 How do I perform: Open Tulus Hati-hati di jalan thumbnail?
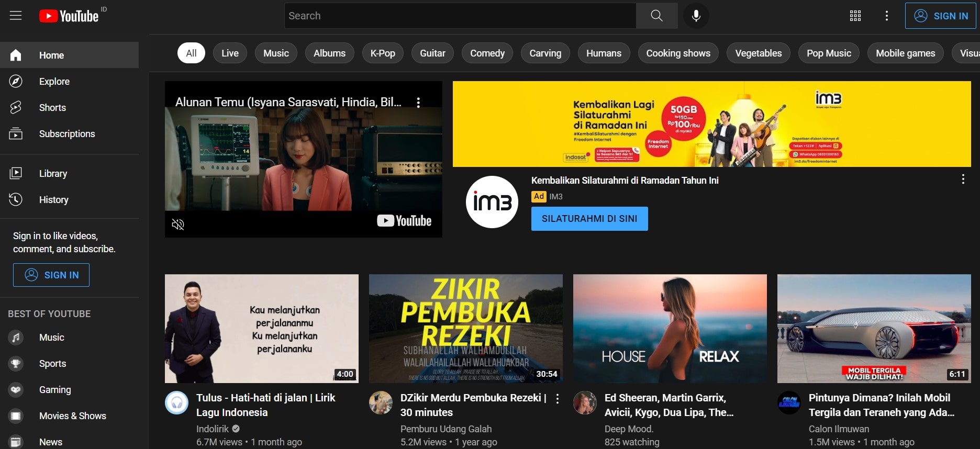tap(262, 329)
